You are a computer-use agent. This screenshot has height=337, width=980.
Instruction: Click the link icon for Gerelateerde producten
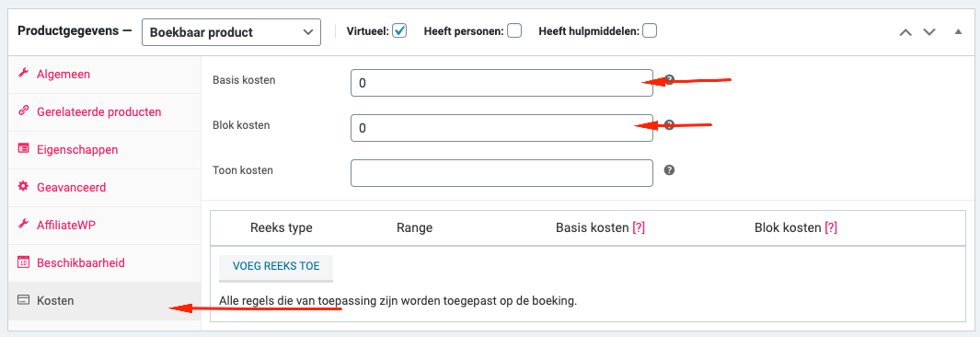click(23, 111)
